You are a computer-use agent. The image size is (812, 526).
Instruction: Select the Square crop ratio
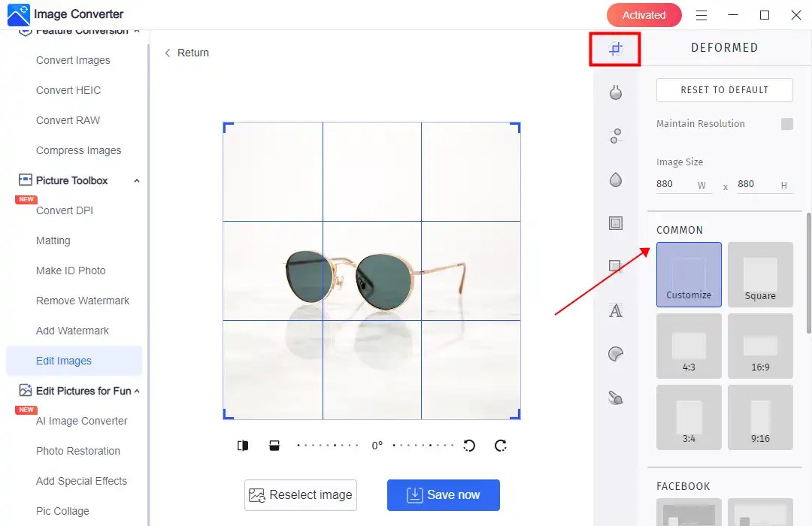coord(760,274)
